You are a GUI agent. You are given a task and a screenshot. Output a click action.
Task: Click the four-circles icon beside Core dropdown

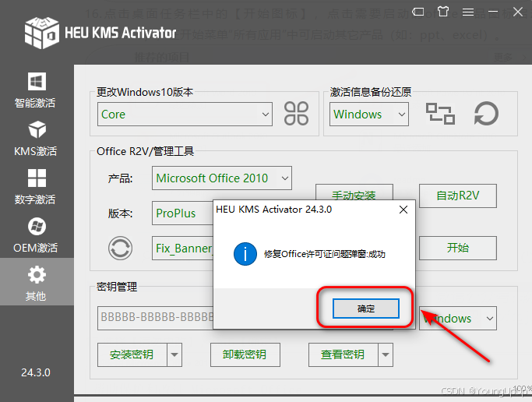(x=296, y=114)
